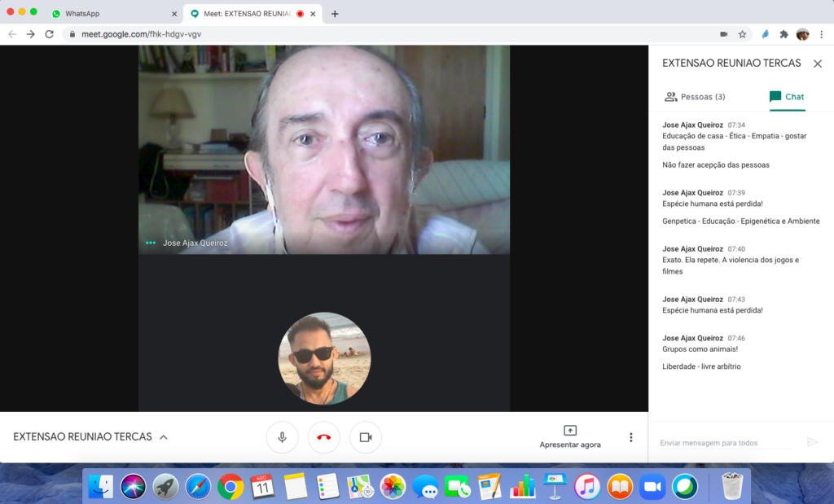The image size is (834, 504).
Task: Turn off the camera in Meet
Action: 366,437
